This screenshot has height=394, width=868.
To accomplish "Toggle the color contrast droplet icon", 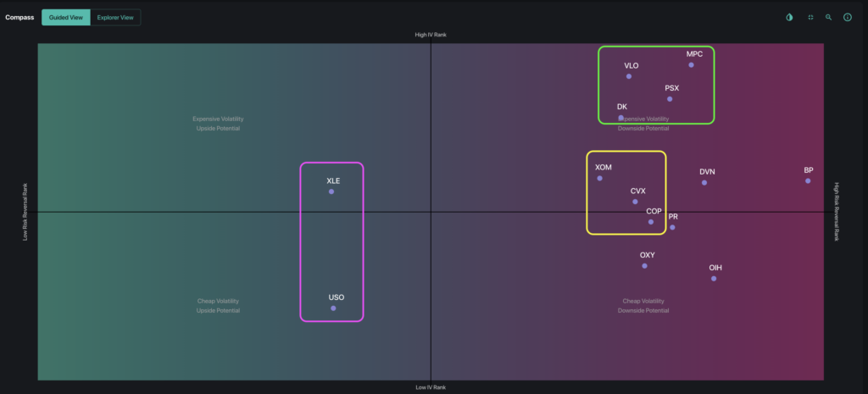I will point(789,17).
